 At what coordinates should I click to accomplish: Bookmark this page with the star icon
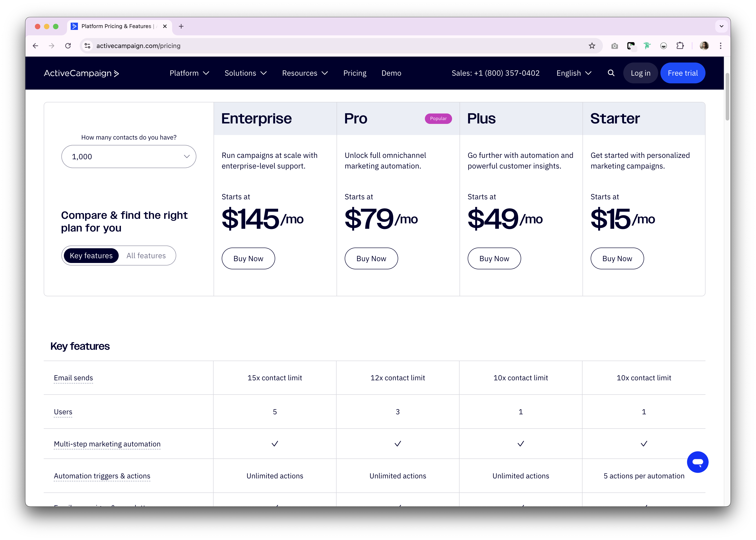tap(592, 46)
